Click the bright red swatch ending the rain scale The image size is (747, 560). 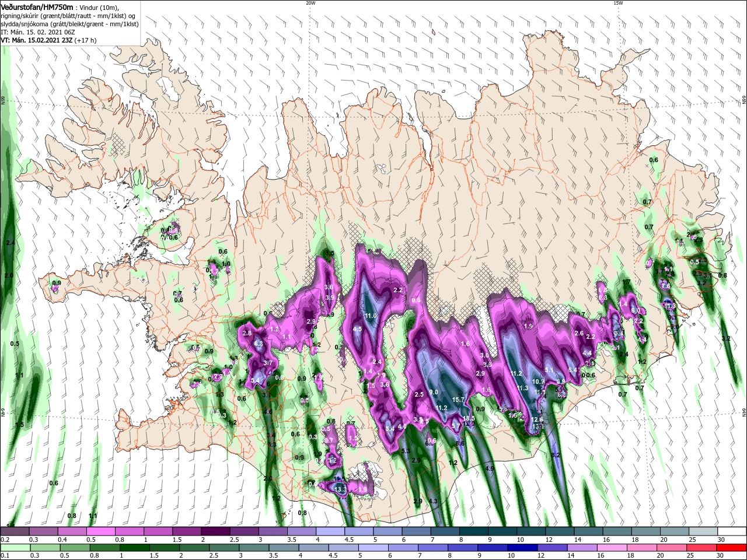(732, 548)
